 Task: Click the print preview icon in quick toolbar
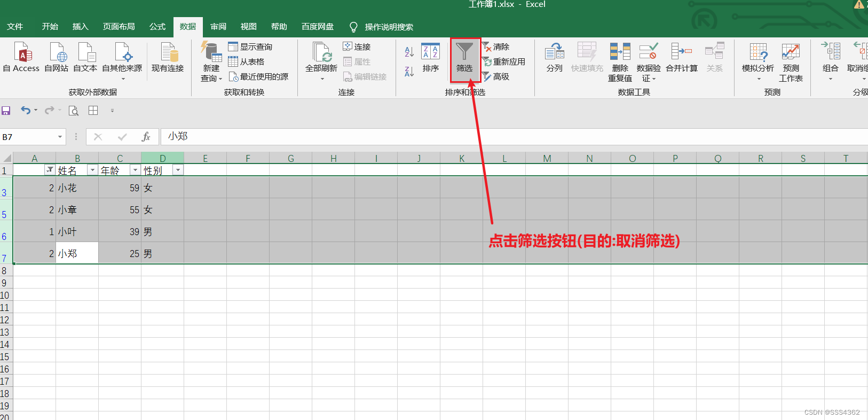[x=74, y=111]
